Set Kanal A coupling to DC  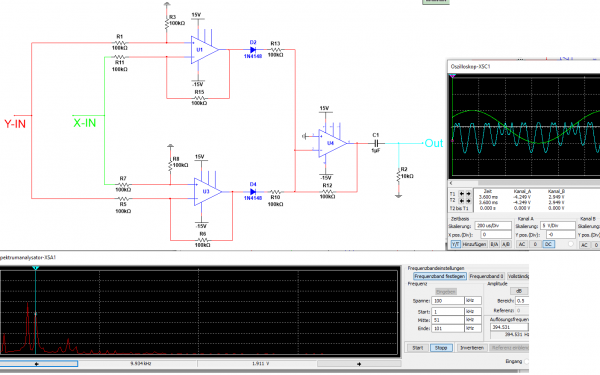548,244
